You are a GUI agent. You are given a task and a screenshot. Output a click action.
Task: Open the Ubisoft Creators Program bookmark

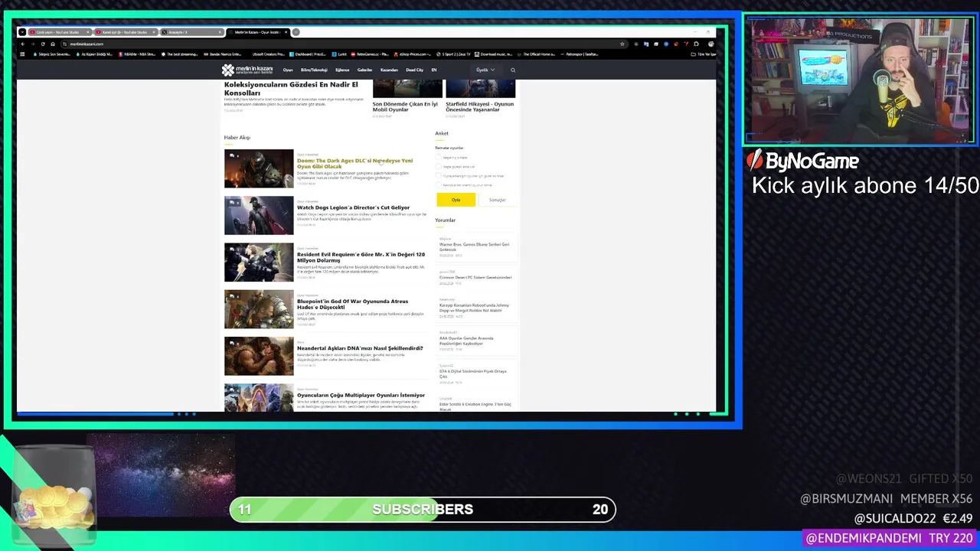click(268, 54)
